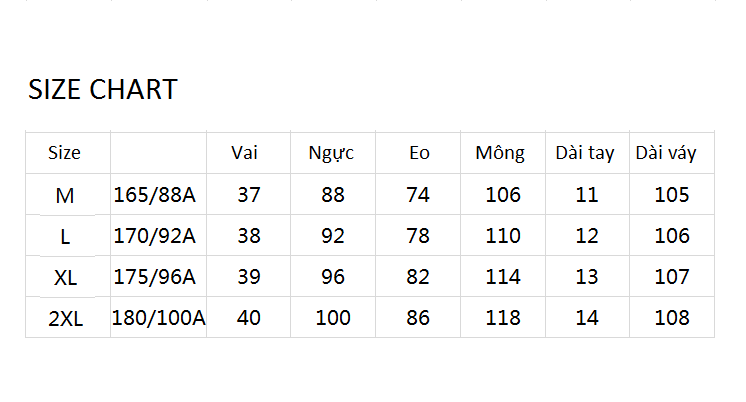Screen dimensions: 746x402
Task: Select the 175/96A cell
Action: tap(155, 276)
